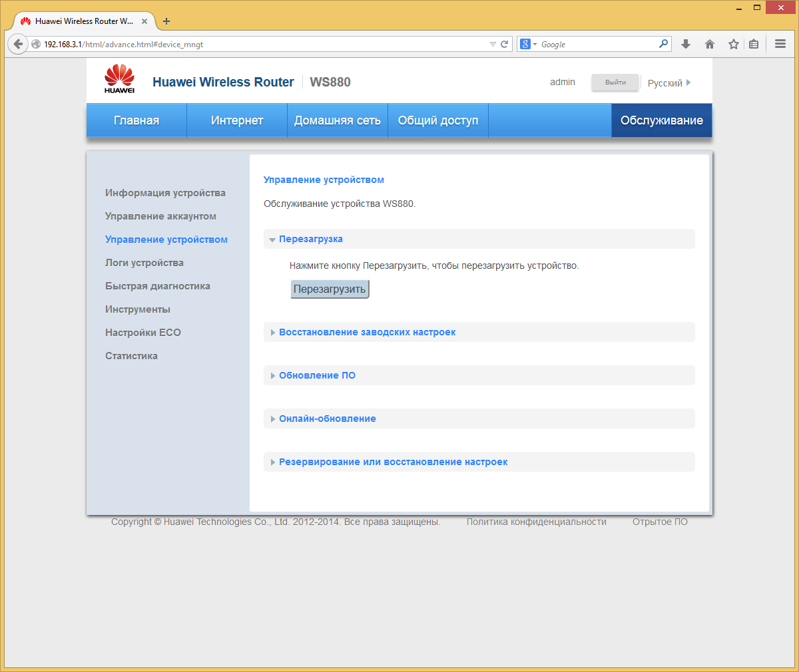Click the globe site identity icon
The width and height of the screenshot is (799, 672).
[x=36, y=45]
